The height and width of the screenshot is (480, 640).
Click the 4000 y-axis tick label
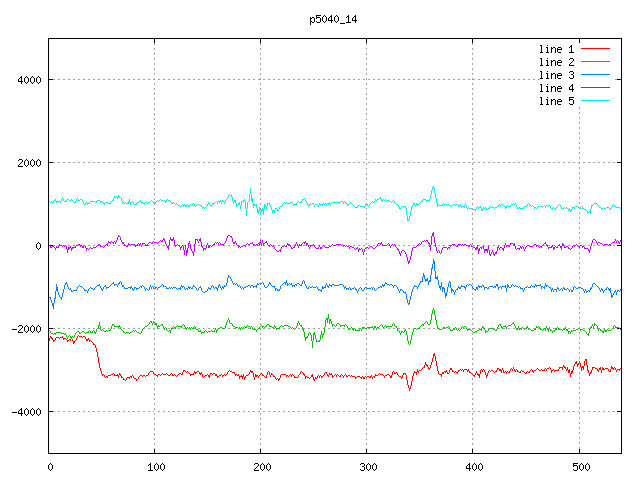coord(28,80)
